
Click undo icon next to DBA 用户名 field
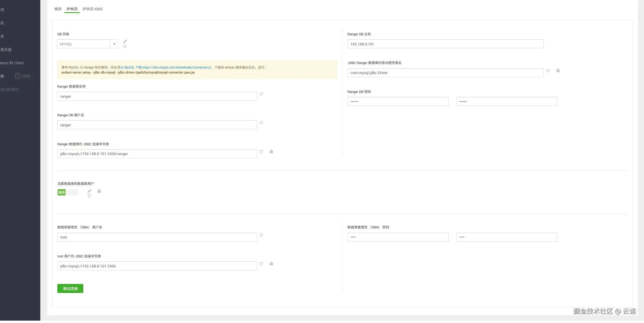(x=262, y=235)
